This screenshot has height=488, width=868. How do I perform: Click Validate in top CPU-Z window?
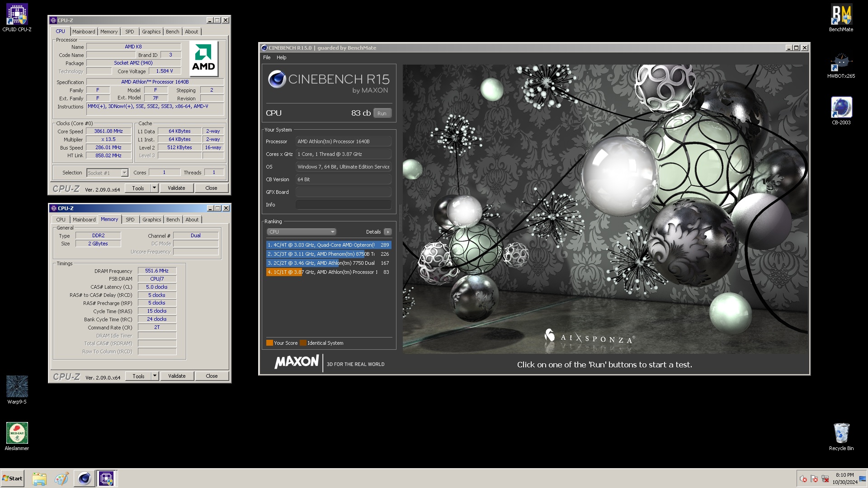coord(176,188)
